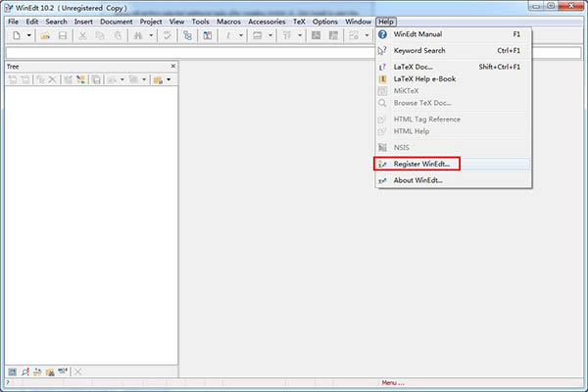This screenshot has width=588, height=392.
Task: Click the Copy toolbar icon
Action: tap(100, 35)
